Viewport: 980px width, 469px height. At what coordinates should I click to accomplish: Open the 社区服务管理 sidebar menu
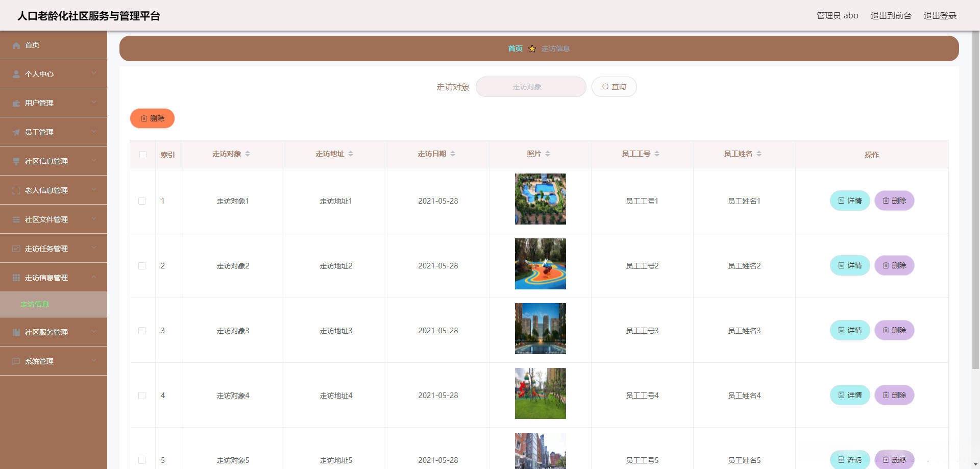click(x=54, y=332)
